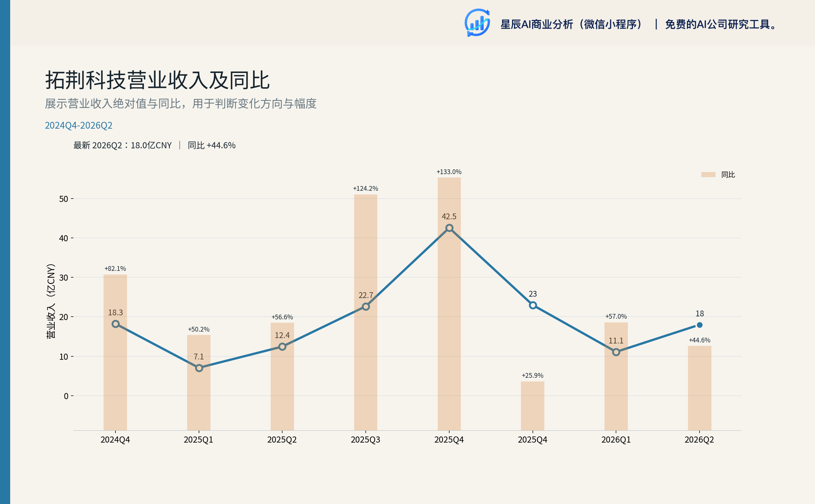Screen dimensions: 815x504
Task: Click the x-axis label 2025Q1
Action: 198,440
